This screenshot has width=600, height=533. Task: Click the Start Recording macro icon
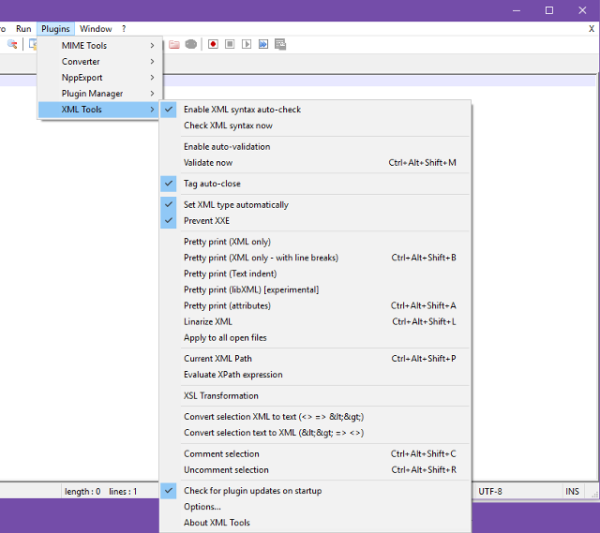click(x=213, y=45)
